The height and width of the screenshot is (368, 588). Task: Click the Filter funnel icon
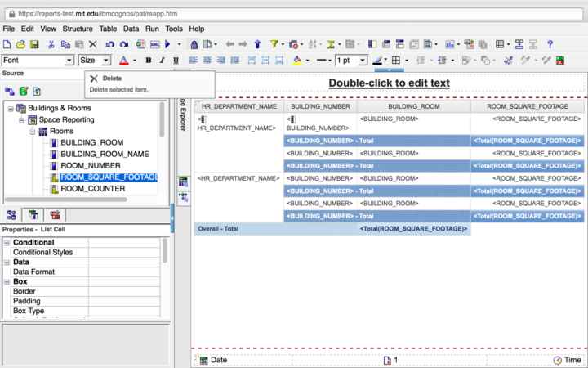pyautogui.click(x=275, y=44)
